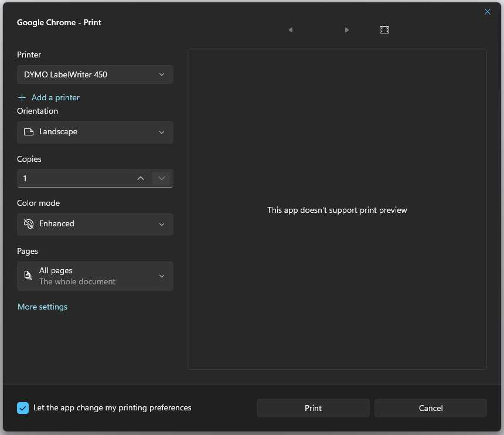Decrease copies with the down arrow
The height and width of the screenshot is (435, 504).
(161, 178)
